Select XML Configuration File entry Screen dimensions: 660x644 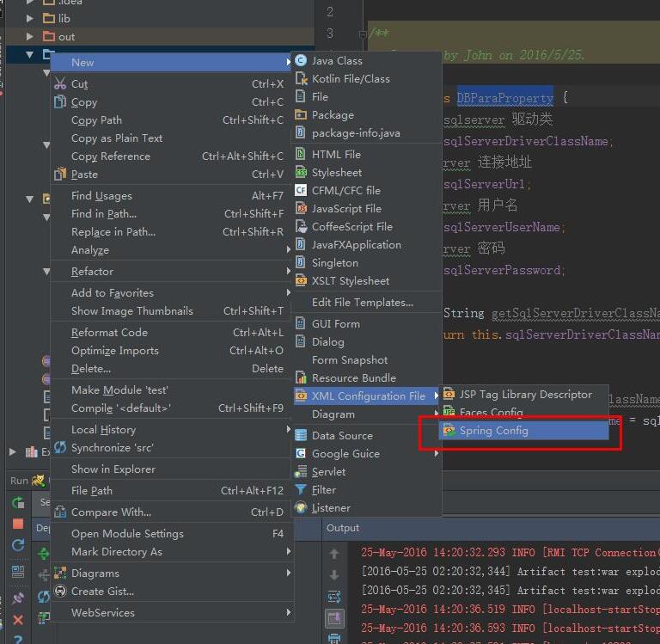pyautogui.click(x=367, y=396)
